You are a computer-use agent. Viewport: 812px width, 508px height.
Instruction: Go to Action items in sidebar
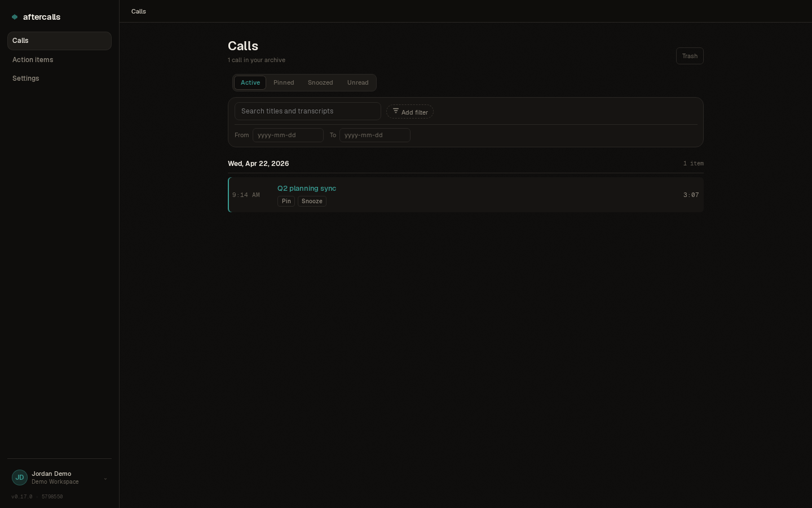pyautogui.click(x=59, y=60)
